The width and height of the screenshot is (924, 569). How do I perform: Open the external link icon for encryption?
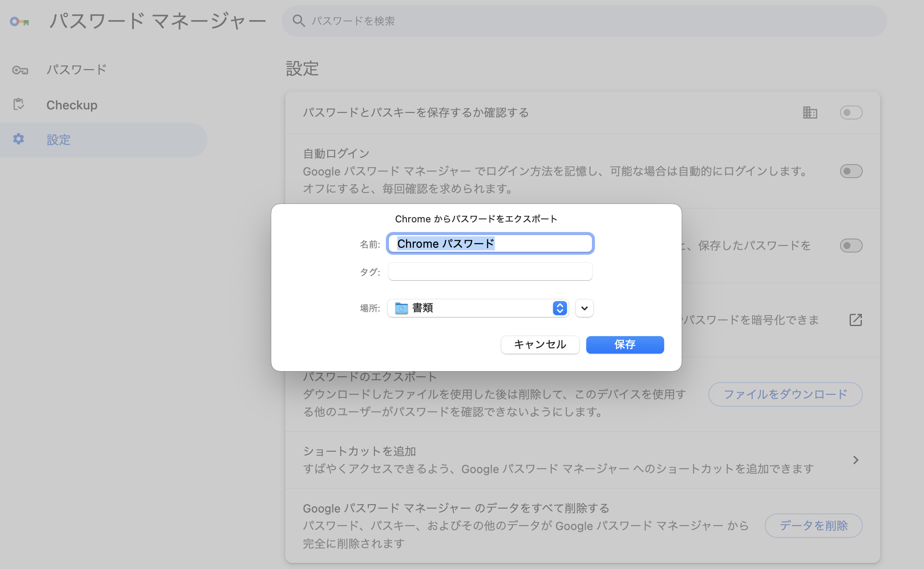(856, 320)
